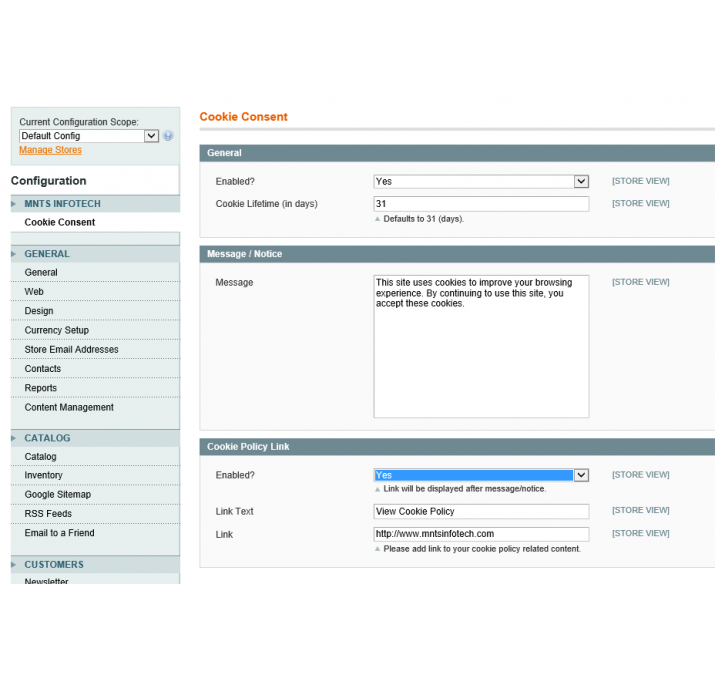Open the Design configuration tab
This screenshot has height=680, width=725.
coord(39,311)
